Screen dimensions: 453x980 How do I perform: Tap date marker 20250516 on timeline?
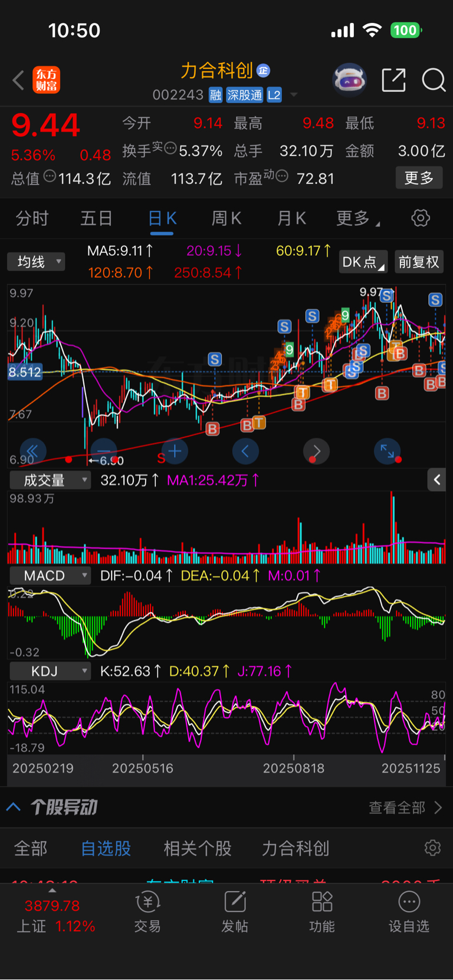[143, 768]
